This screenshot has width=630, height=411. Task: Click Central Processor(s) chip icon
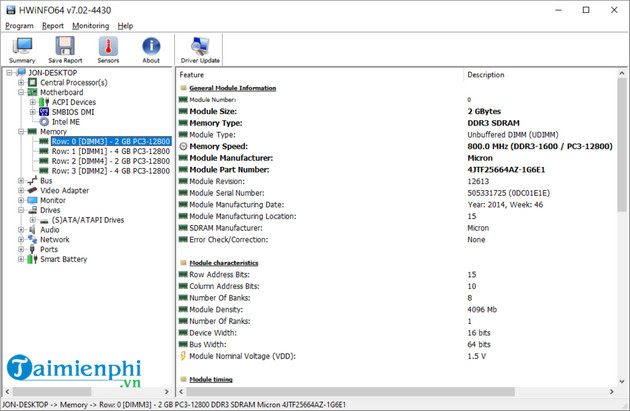tap(33, 82)
